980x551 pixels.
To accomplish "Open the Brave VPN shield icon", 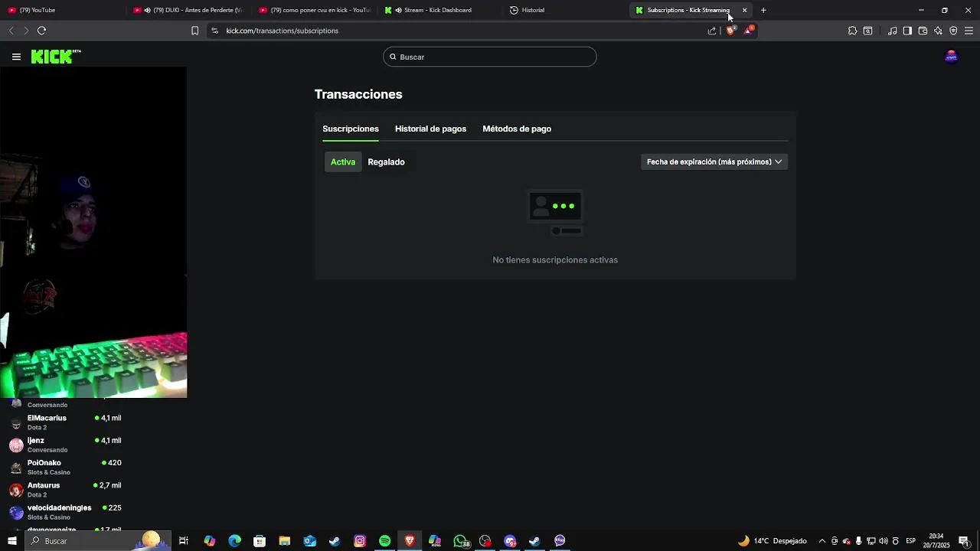I will pyautogui.click(x=953, y=31).
